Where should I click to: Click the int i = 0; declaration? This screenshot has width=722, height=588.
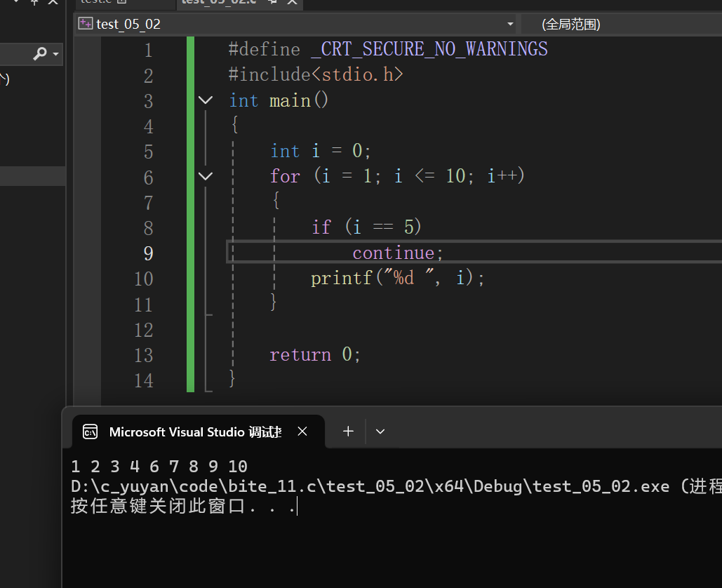click(321, 151)
